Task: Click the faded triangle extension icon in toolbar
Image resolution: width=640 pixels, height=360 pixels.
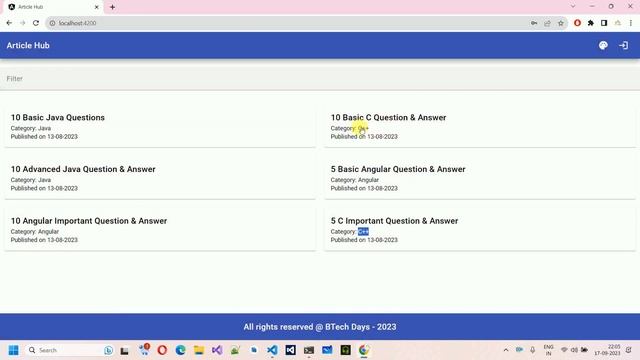Action: coord(618,23)
